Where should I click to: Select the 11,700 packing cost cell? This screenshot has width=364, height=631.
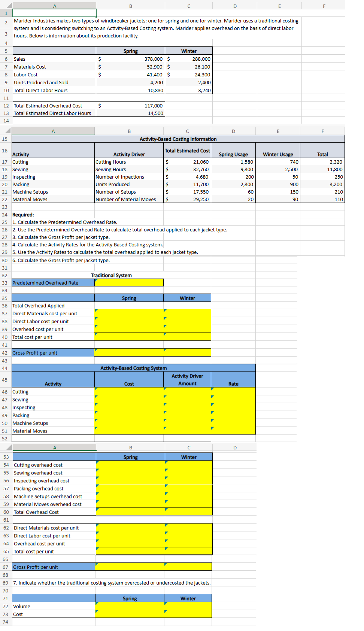coord(187,184)
